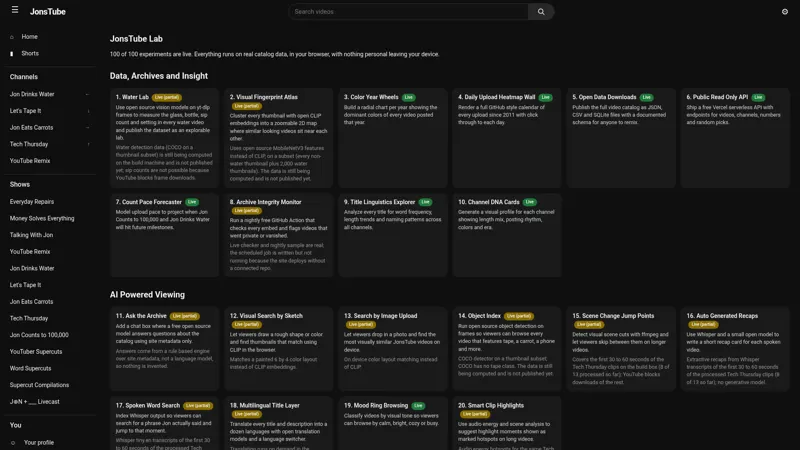800x450 pixels.
Task: Open 9. Title Linguistics Explorer
Action: 393,235
